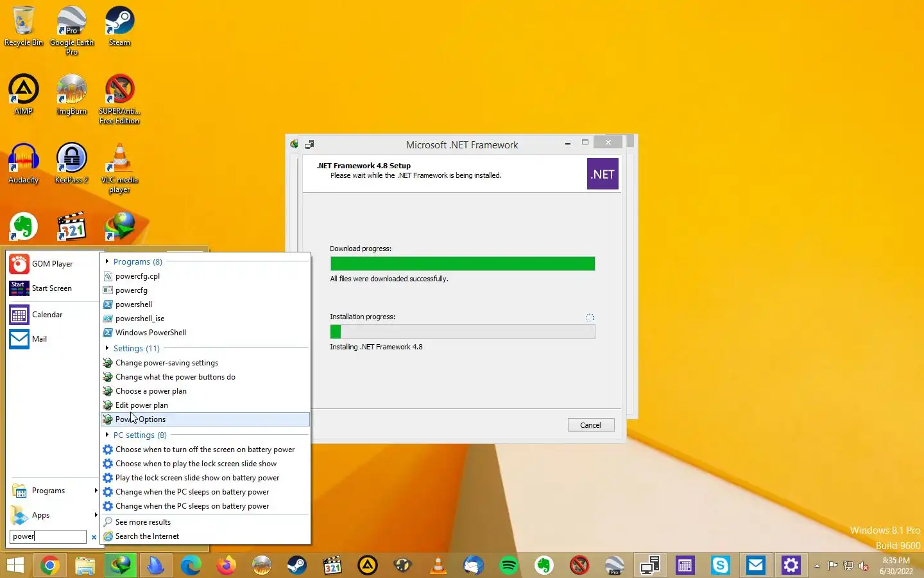Minimize the Microsoft .NET Framework window
The height and width of the screenshot is (578, 924).
click(x=568, y=143)
